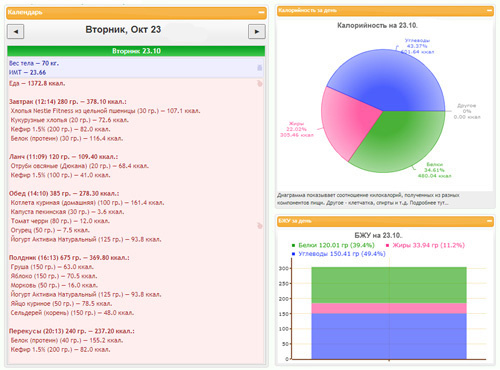Toggle Углеводы series in БЖУ legend
Image resolution: width=500 pixels, height=370 pixels.
coord(339,254)
